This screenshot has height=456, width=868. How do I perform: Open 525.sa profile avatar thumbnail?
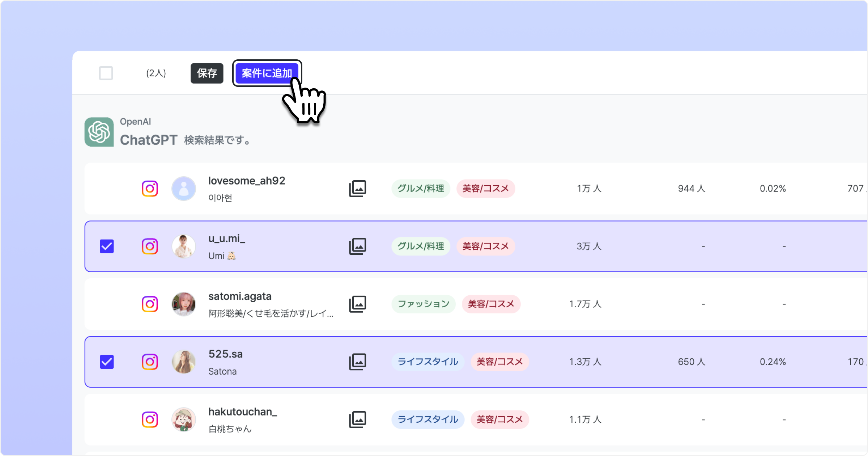point(184,362)
